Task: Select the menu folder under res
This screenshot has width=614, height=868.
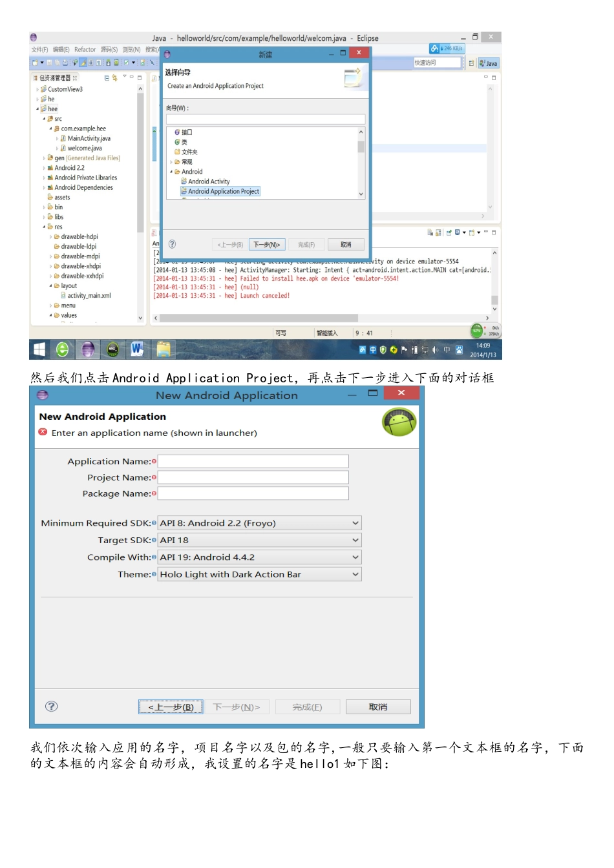Action: point(65,305)
